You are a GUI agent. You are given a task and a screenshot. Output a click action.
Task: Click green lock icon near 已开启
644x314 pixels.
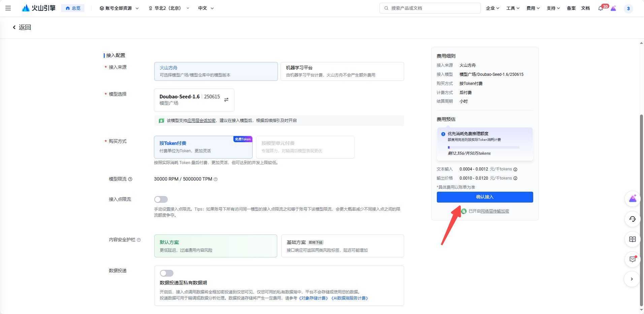pyautogui.click(x=464, y=211)
